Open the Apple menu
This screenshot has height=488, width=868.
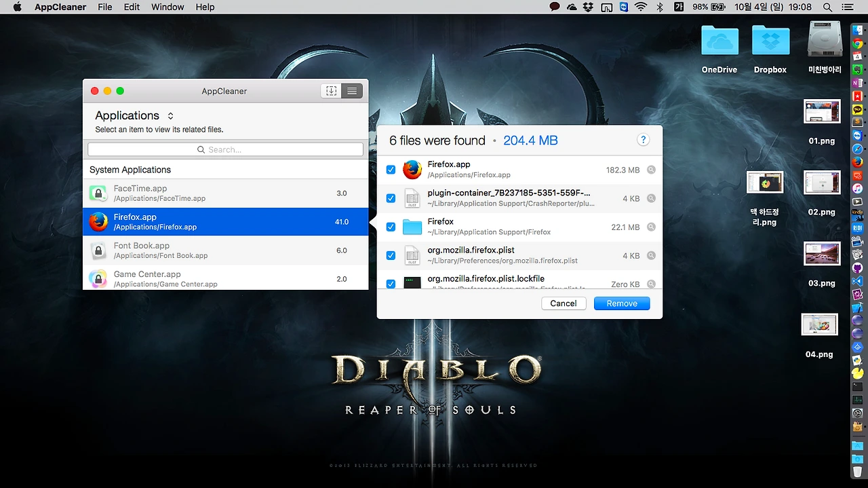tap(18, 7)
